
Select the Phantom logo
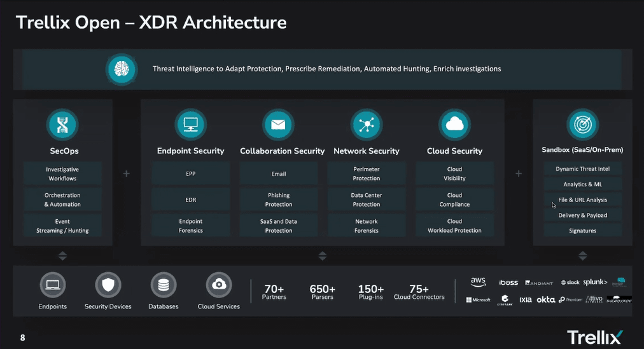pyautogui.click(x=571, y=300)
